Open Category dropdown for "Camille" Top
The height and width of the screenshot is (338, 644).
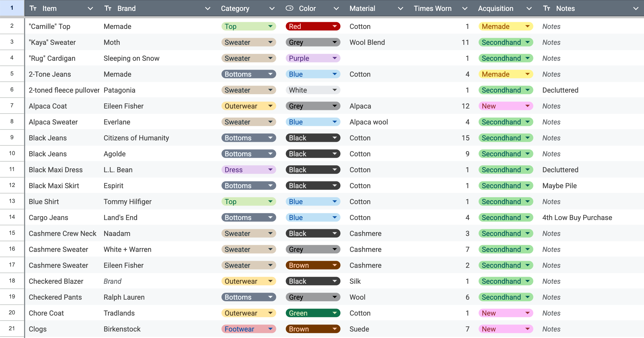249,26
